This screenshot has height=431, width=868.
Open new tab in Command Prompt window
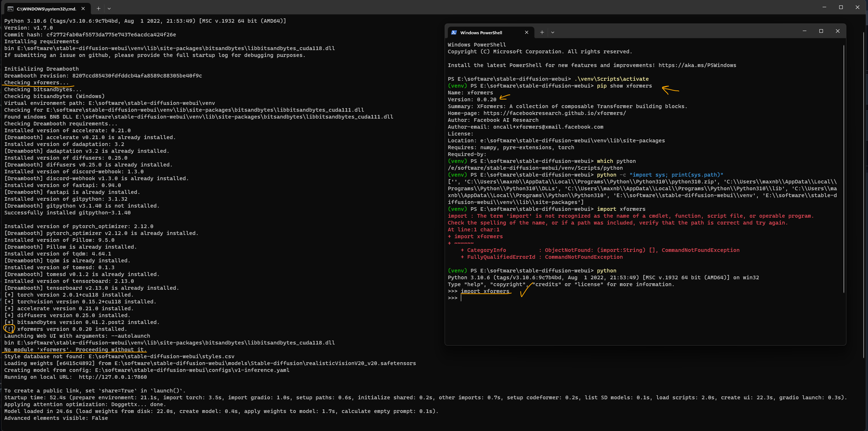click(98, 8)
